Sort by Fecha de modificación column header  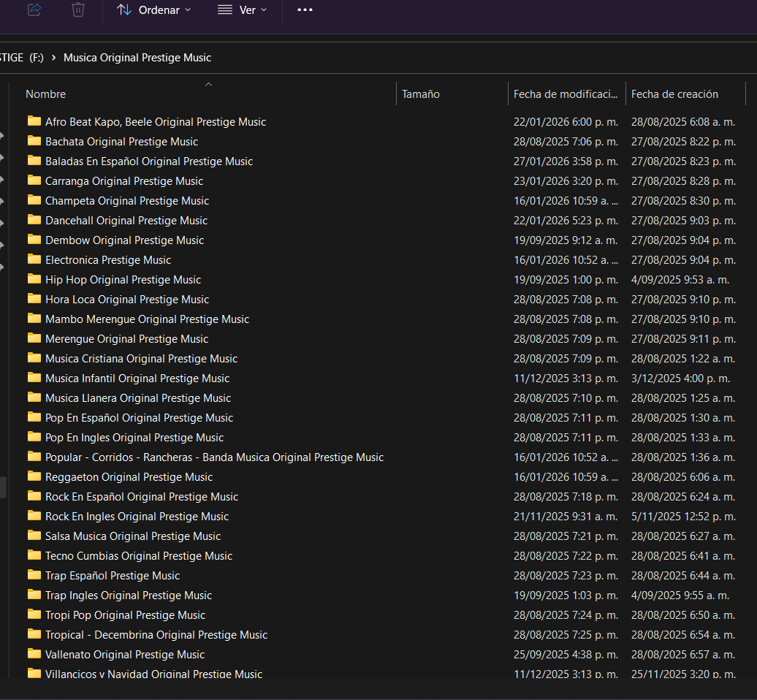pyautogui.click(x=566, y=94)
